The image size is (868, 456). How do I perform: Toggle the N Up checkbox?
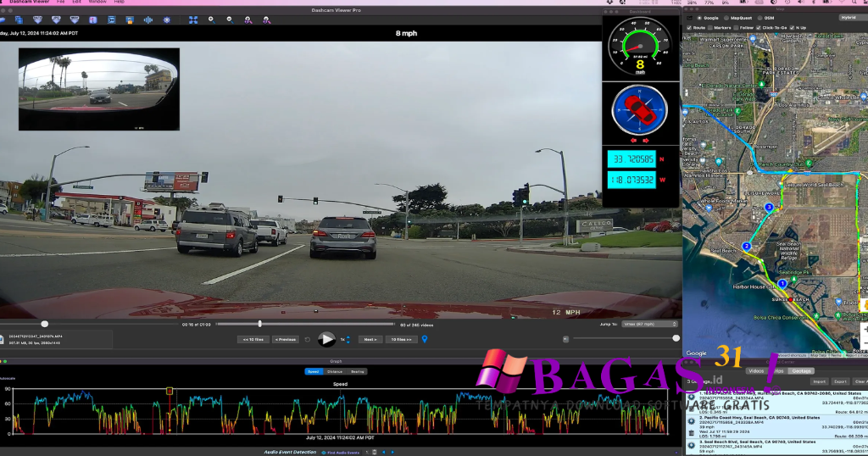pos(793,28)
